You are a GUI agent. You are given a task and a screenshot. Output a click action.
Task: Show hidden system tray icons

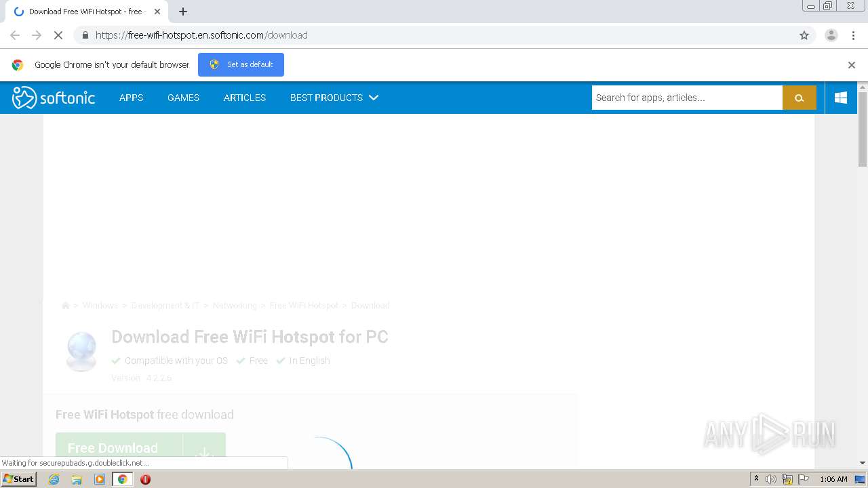tap(756, 479)
